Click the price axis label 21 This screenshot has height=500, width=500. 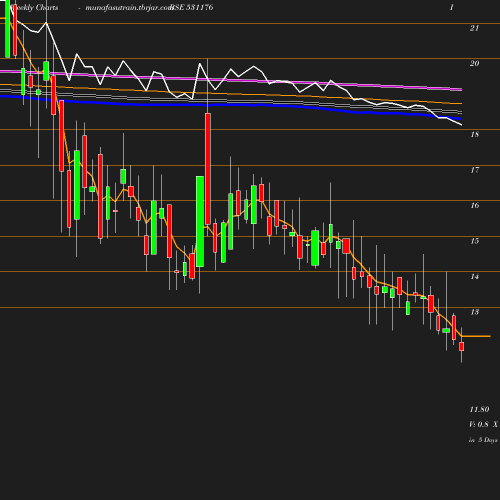click(474, 28)
